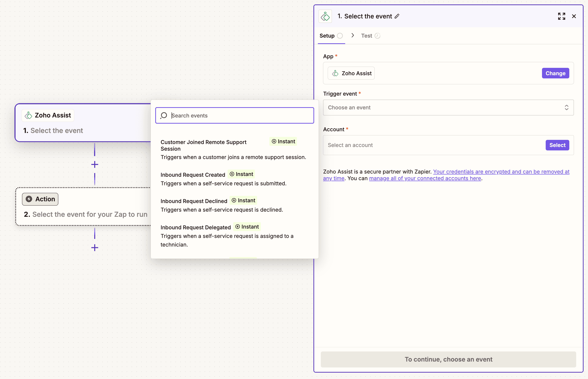Open the Trigger event dropdown

click(x=448, y=108)
